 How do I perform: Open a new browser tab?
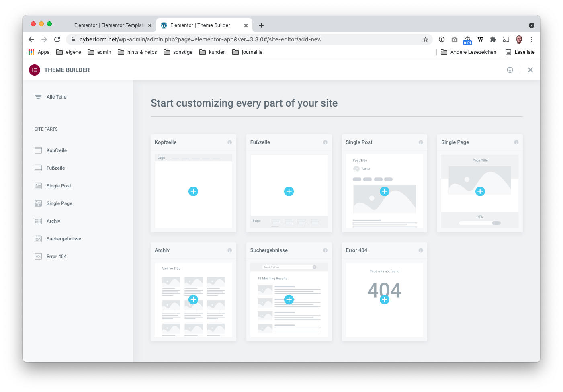click(x=261, y=25)
